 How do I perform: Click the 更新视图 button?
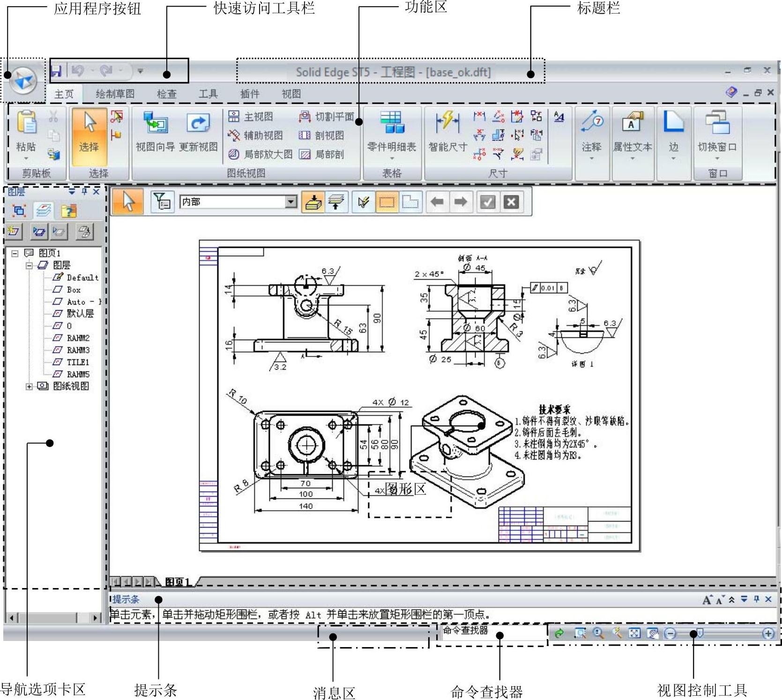pos(198,131)
